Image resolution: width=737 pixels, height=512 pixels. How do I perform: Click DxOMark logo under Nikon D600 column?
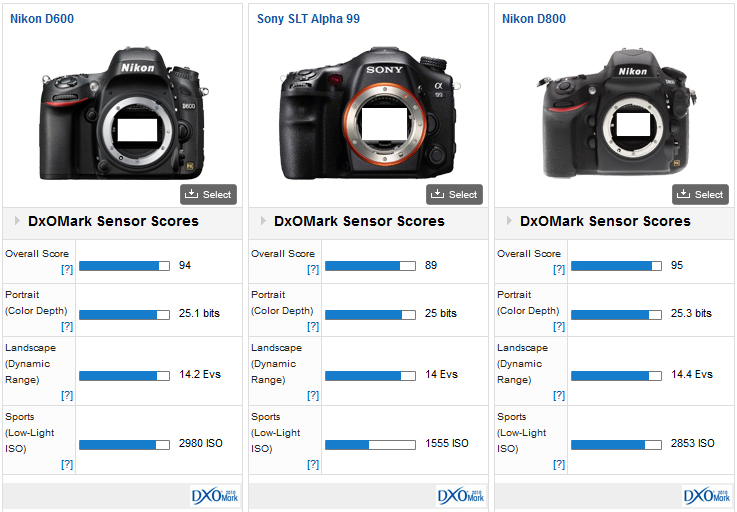click(215, 496)
